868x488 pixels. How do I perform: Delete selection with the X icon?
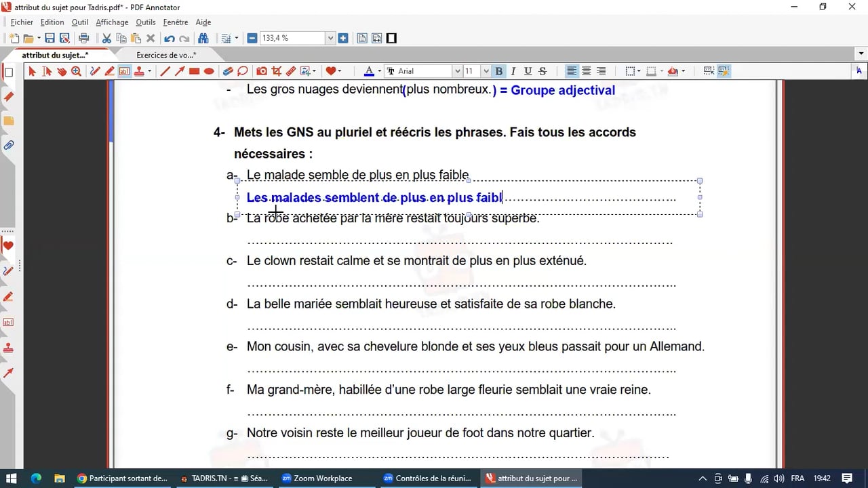pyautogui.click(x=151, y=39)
